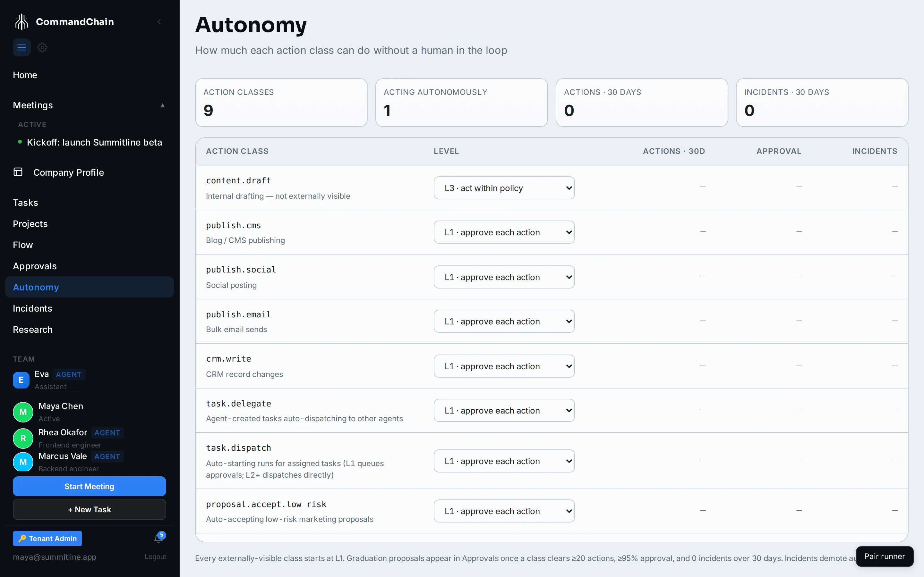Open the settings gear icon
The width and height of the screenshot is (924, 577).
(42, 48)
